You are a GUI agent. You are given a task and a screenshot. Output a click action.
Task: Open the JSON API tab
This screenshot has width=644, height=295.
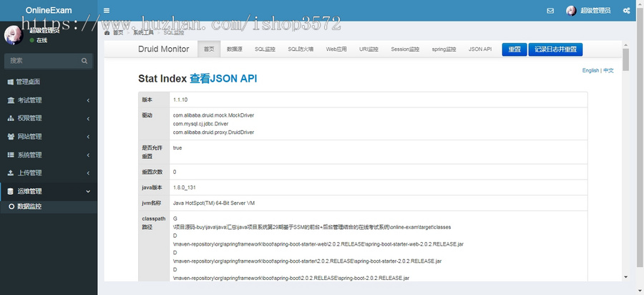click(x=480, y=49)
